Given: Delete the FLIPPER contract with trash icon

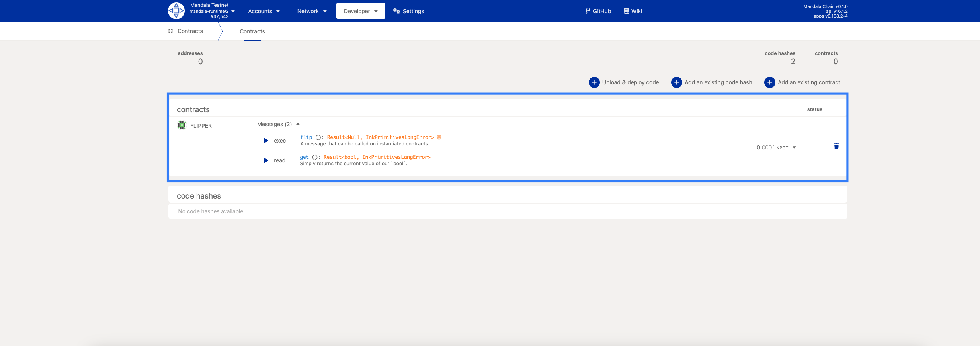Looking at the screenshot, I should click(836, 146).
